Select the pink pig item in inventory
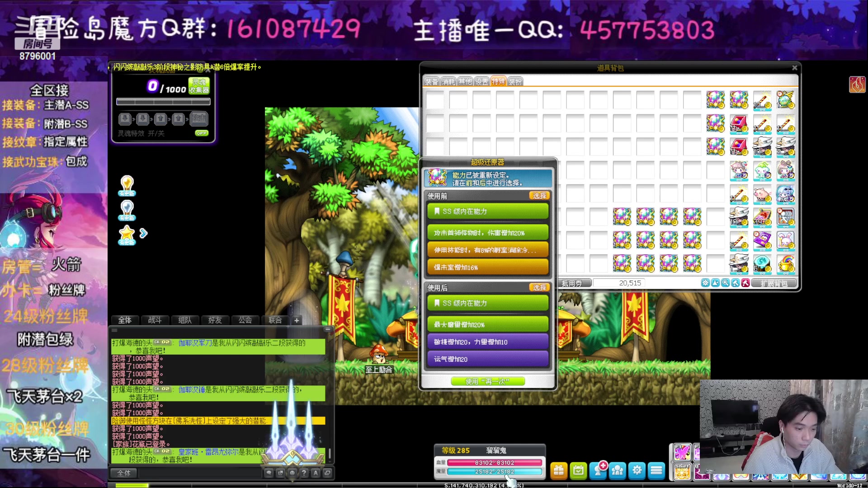This screenshot has height=488, width=868. click(x=762, y=194)
